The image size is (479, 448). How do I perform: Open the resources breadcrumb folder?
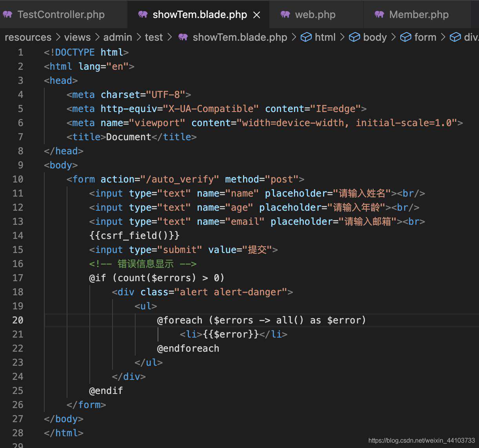28,37
